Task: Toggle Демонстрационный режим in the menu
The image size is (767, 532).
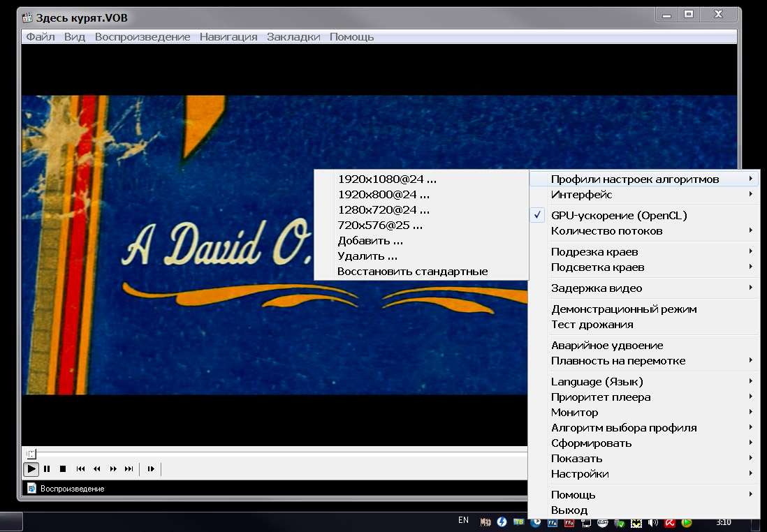Action: coord(624,309)
